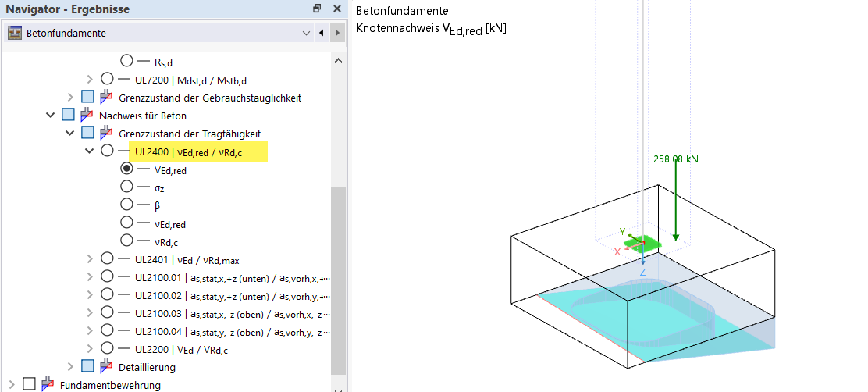Click the Nachweis für Beton label
The width and height of the screenshot is (868, 392).
pyautogui.click(x=143, y=116)
